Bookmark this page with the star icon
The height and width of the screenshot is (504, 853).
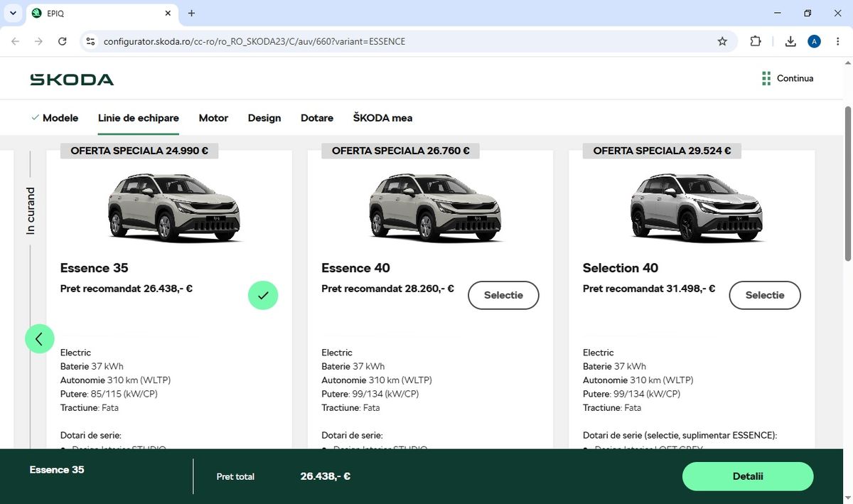[722, 41]
